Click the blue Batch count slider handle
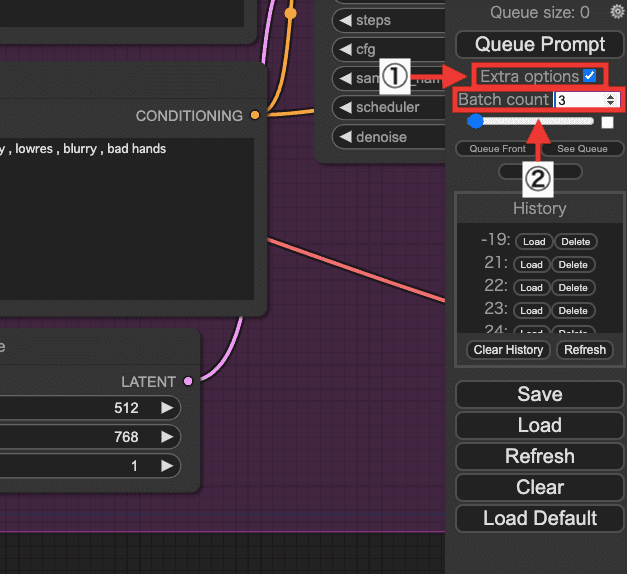 [475, 121]
